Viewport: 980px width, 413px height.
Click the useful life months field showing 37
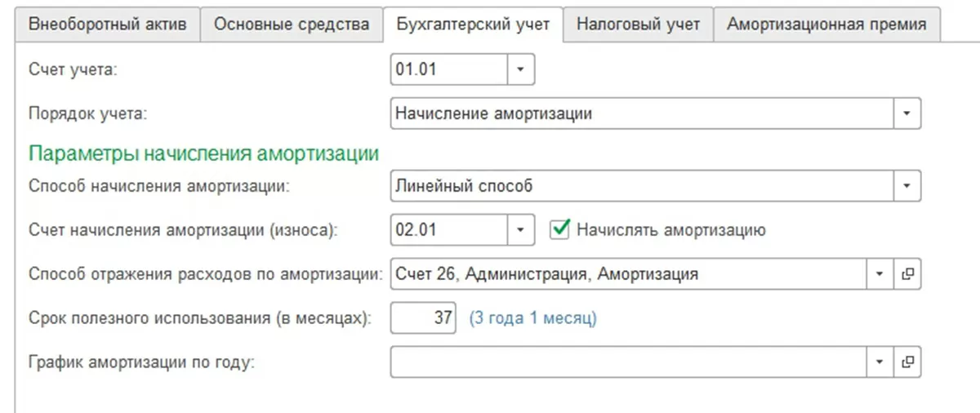click(x=423, y=318)
